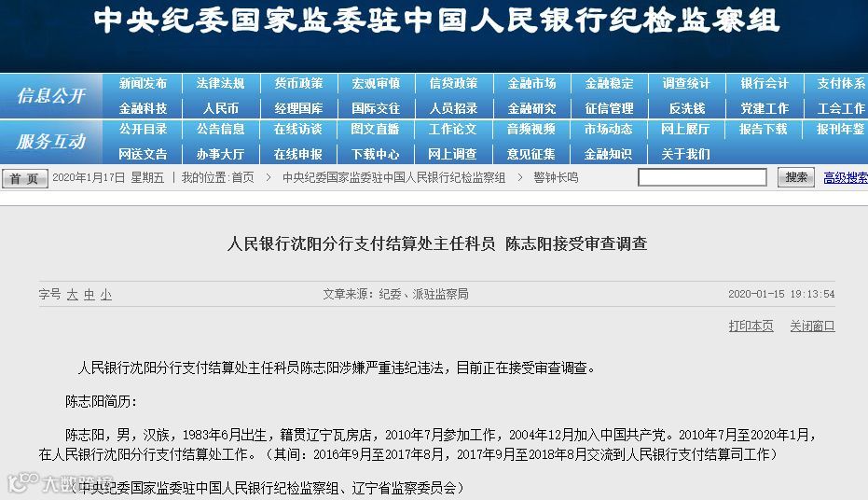Choose 下载中心 from service menu
The height and width of the screenshot is (500, 868).
click(x=376, y=154)
